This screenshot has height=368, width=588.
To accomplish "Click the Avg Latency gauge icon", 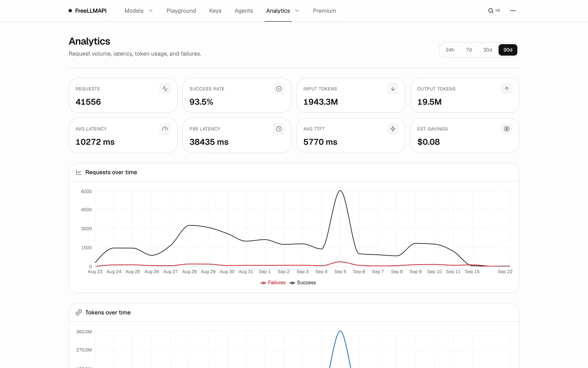I will point(165,129).
